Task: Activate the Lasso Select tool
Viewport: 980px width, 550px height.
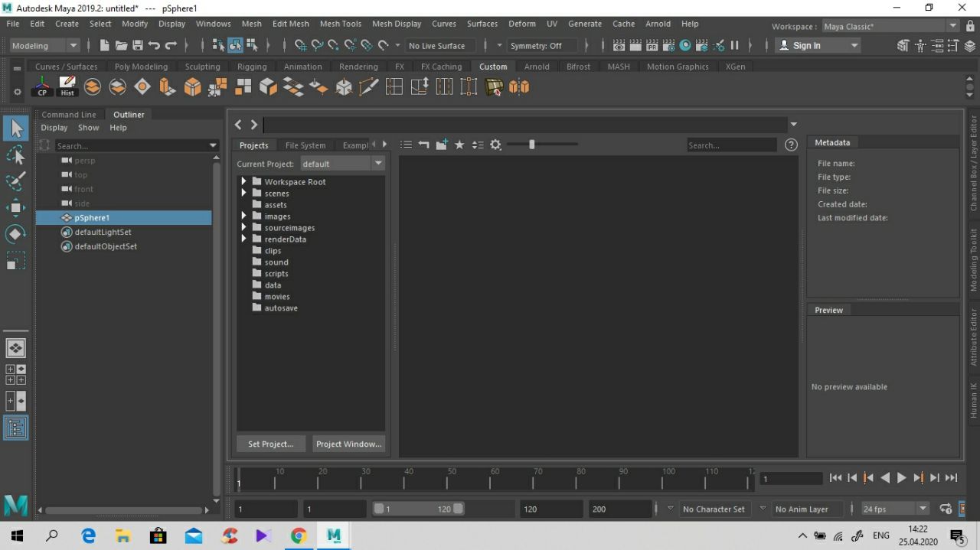Action: point(15,155)
